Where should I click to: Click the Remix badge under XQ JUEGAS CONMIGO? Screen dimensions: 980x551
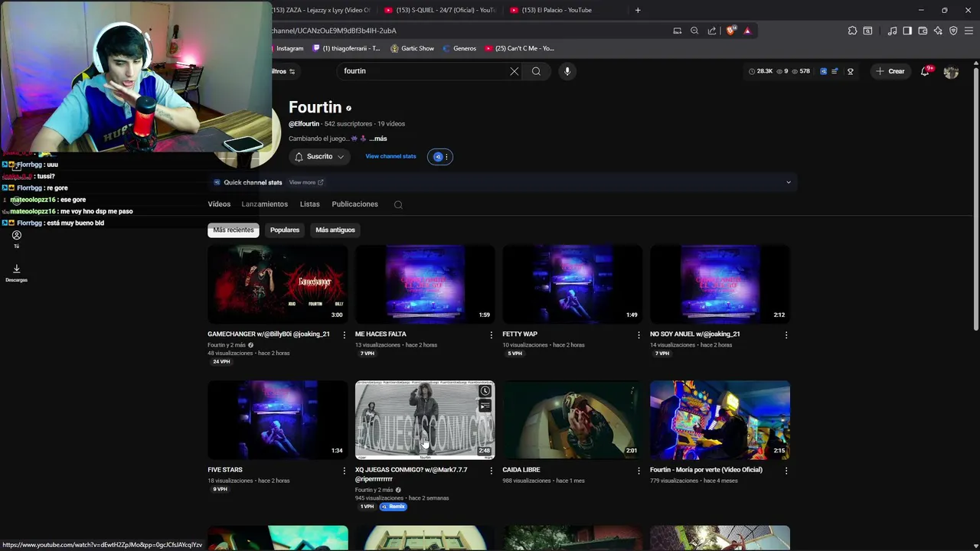(394, 507)
